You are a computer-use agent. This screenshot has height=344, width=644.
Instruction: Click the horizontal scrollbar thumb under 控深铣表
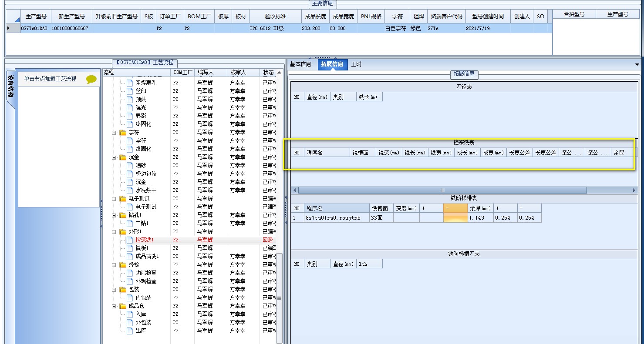coord(442,190)
